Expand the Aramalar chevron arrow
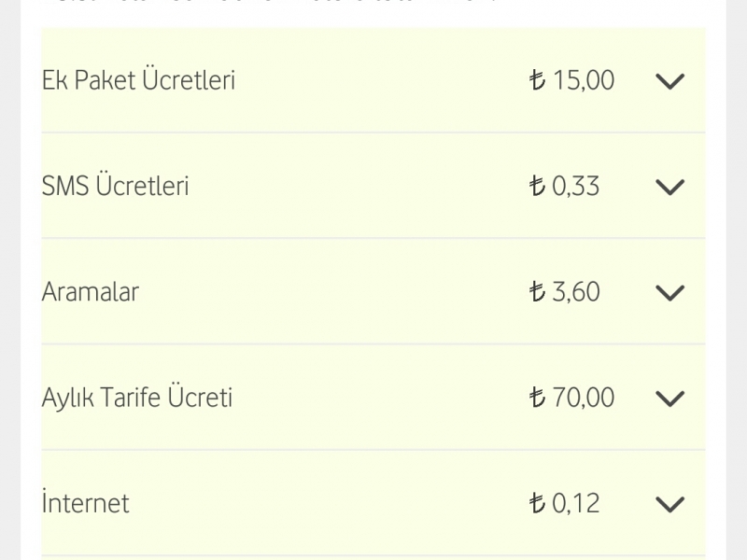Viewport: 747px width, 560px height. (x=669, y=293)
